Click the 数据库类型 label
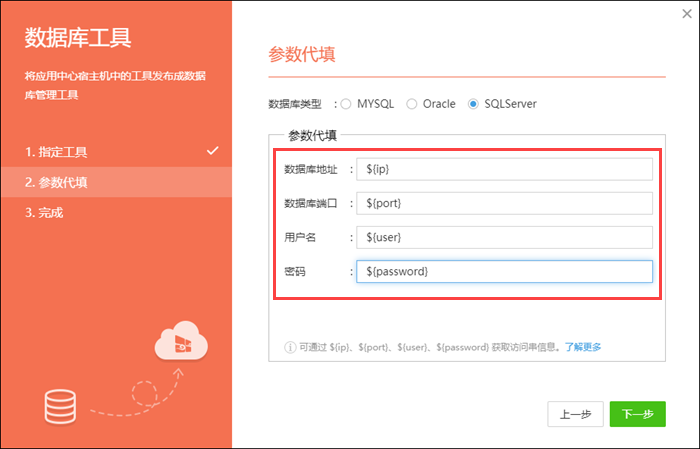The width and height of the screenshot is (700, 449). point(295,104)
